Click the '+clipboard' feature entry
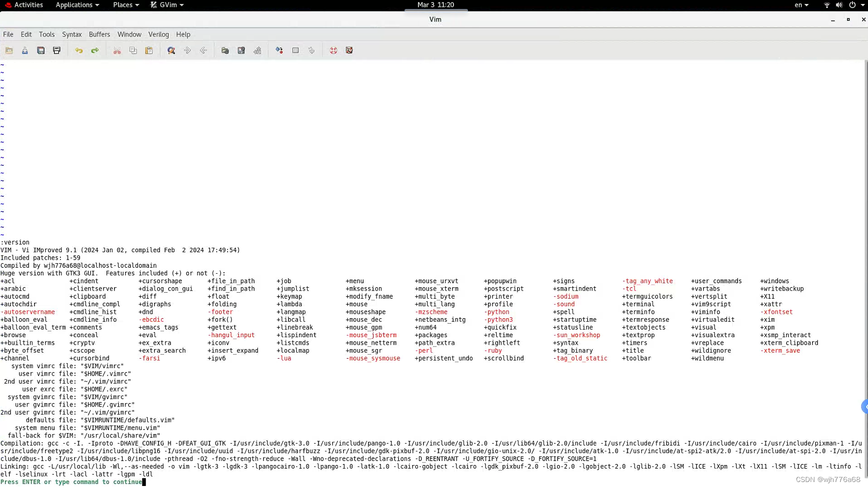Screen dimensions: 868x488 (x=87, y=297)
